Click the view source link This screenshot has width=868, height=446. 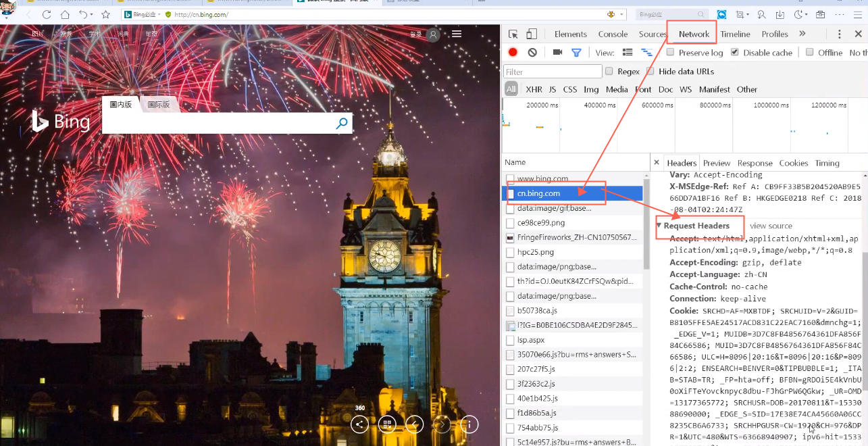point(771,226)
